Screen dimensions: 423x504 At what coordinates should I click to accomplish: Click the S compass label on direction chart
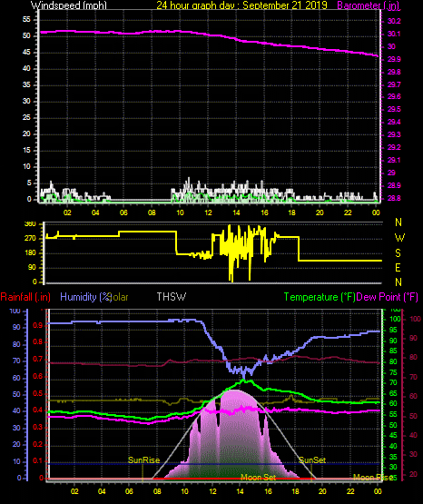pos(398,253)
